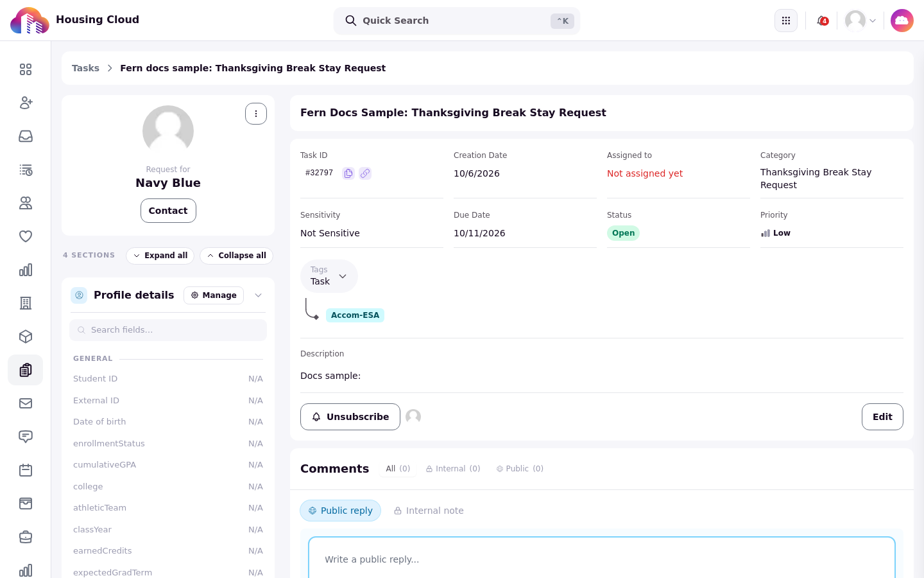
Task: Click the link icon beside Task ID
Action: tap(365, 173)
